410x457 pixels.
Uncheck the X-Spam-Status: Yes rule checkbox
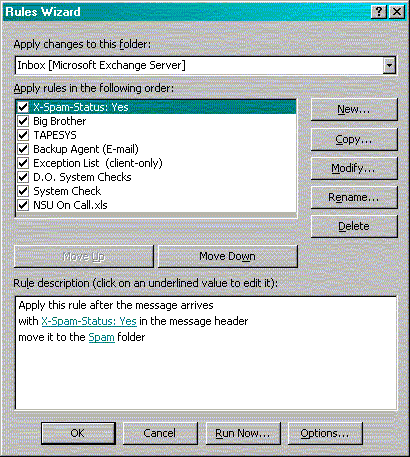tap(23, 107)
